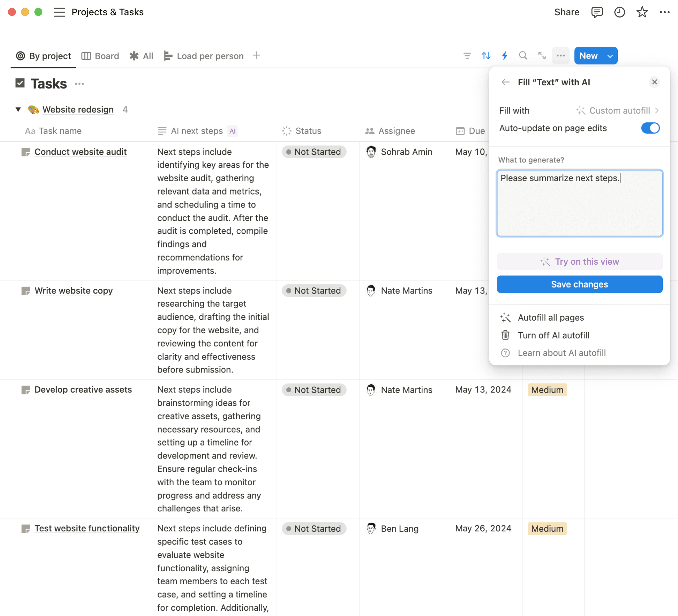Click the Save changes button
The image size is (678, 616).
click(x=579, y=284)
